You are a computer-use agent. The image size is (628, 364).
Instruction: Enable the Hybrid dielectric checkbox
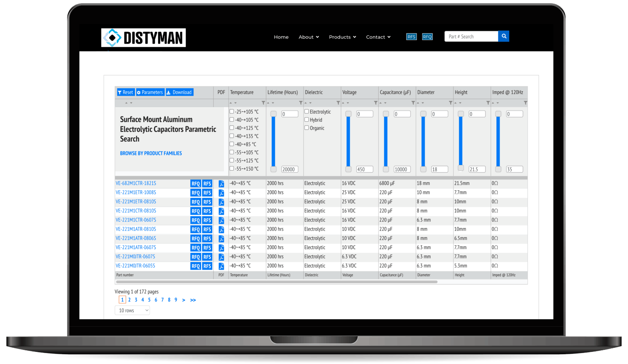click(x=307, y=120)
